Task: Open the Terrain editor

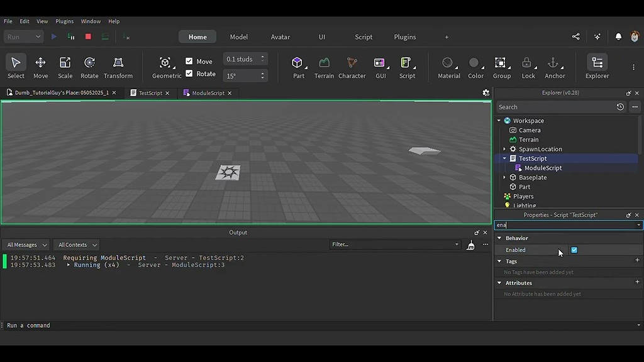Action: pos(324,67)
